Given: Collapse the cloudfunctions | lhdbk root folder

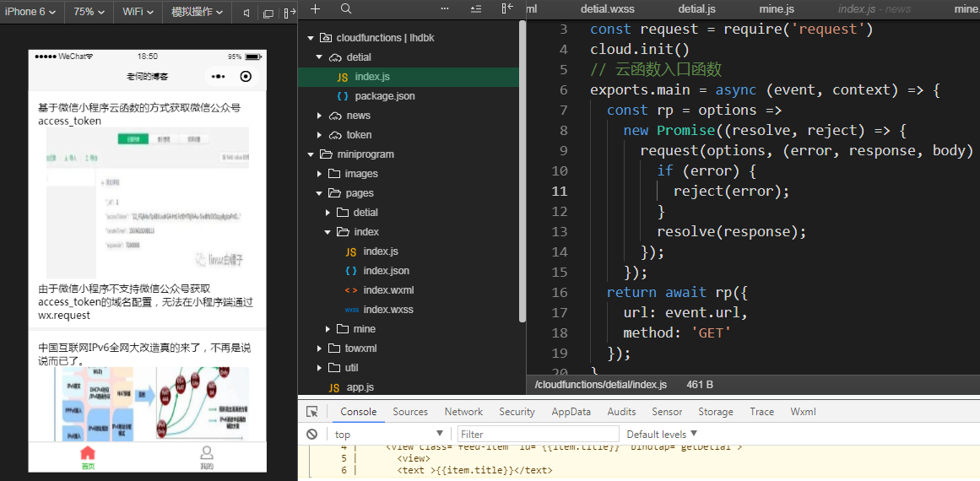Looking at the screenshot, I should click(310, 37).
